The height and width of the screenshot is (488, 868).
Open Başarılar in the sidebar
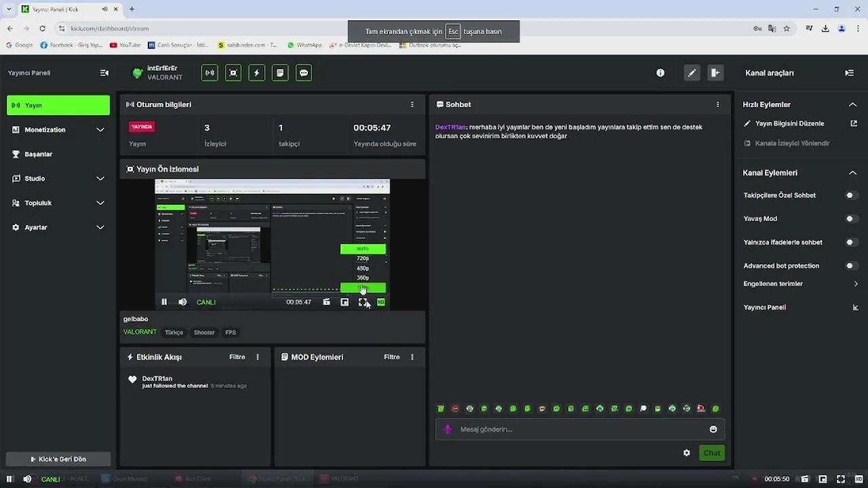pyautogui.click(x=39, y=154)
